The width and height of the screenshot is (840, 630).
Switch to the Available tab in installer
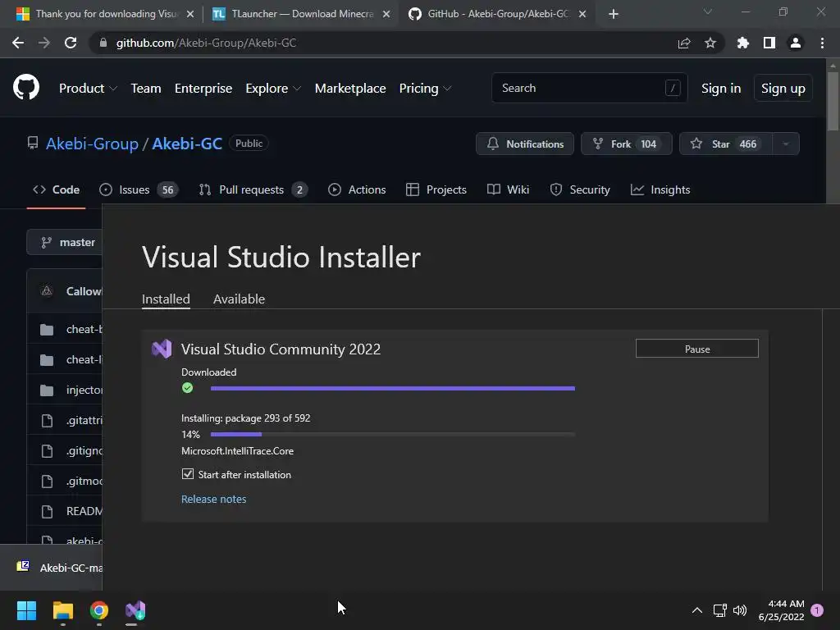[239, 299]
